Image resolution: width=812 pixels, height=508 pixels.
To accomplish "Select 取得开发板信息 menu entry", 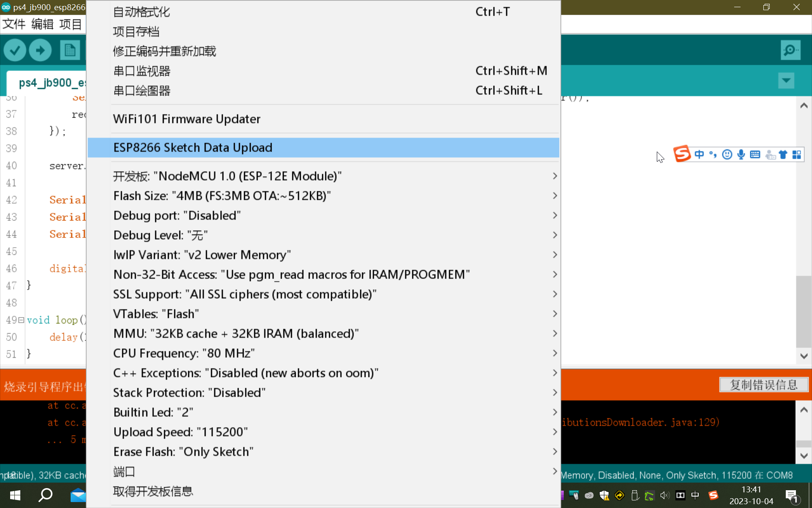I will (x=323, y=491).
